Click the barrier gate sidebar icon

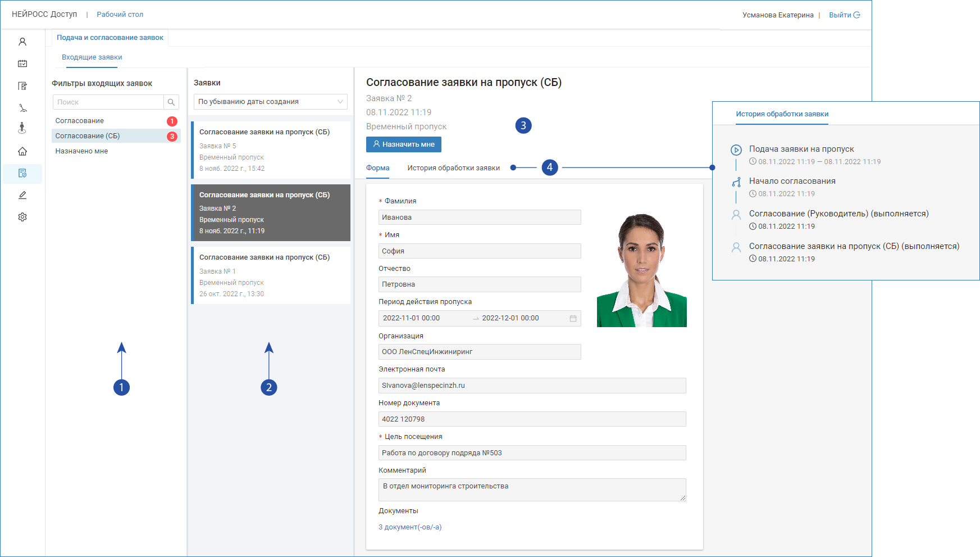point(22,107)
